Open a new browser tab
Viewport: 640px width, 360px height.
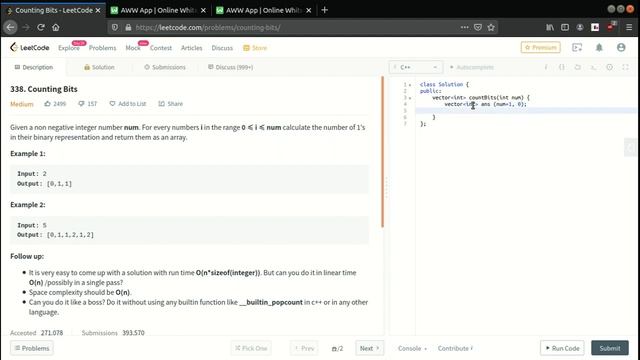324,10
